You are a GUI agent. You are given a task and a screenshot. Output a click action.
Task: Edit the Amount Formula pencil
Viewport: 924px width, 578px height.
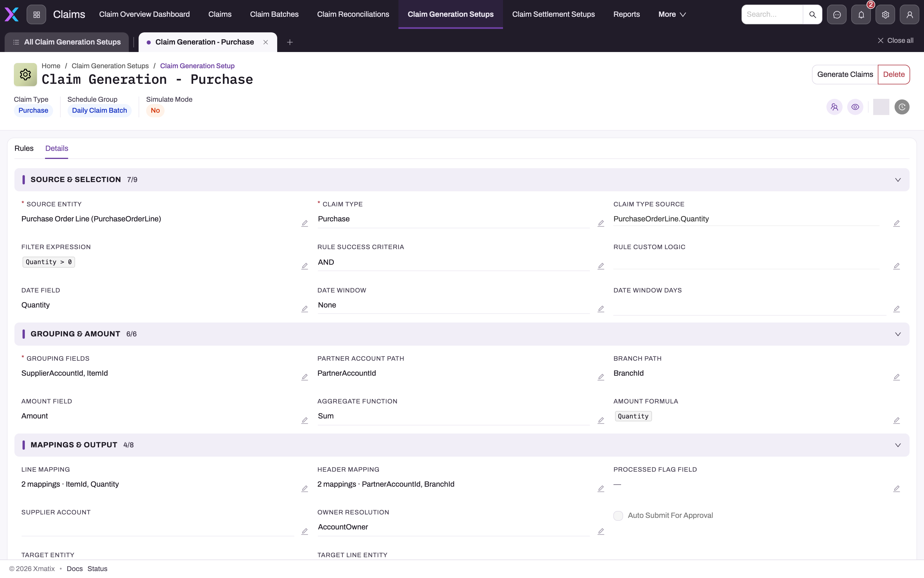[897, 420]
